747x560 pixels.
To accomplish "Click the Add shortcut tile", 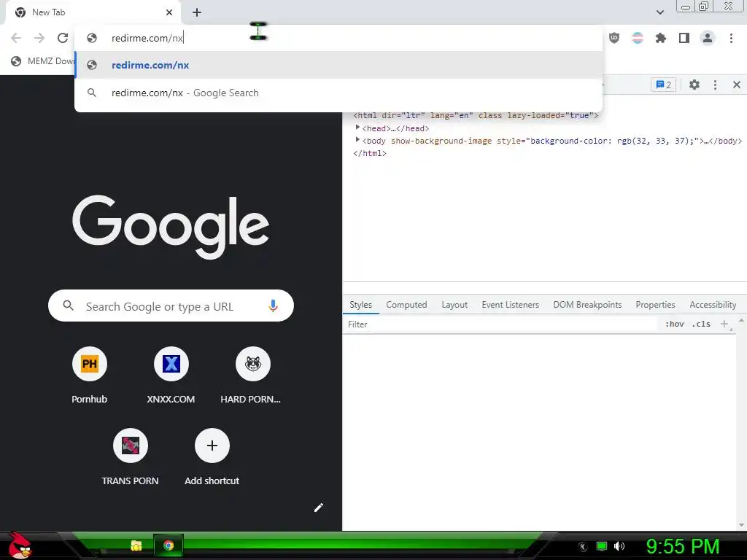I will coord(212,456).
